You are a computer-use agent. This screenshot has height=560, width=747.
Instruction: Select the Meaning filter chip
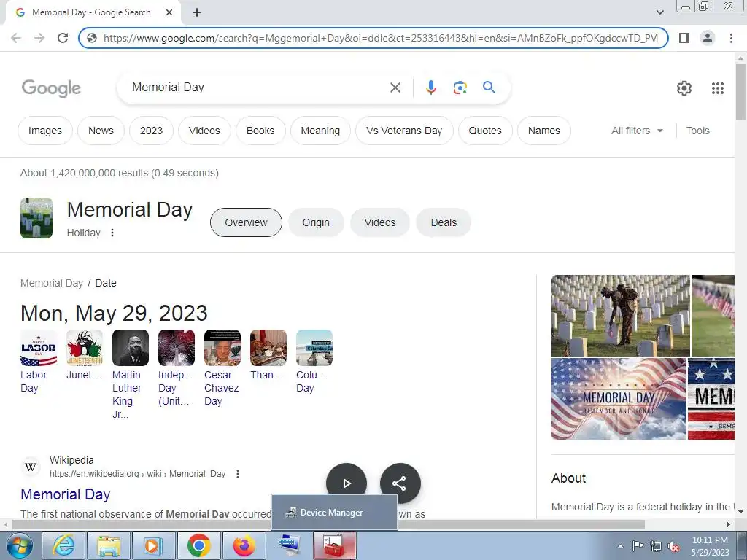coord(321,131)
